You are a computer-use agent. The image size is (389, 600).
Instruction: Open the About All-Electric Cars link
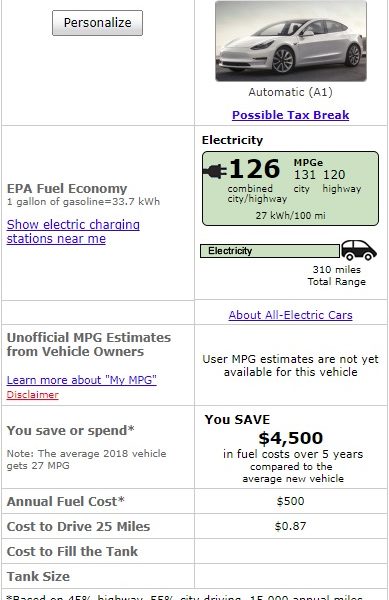pos(290,315)
